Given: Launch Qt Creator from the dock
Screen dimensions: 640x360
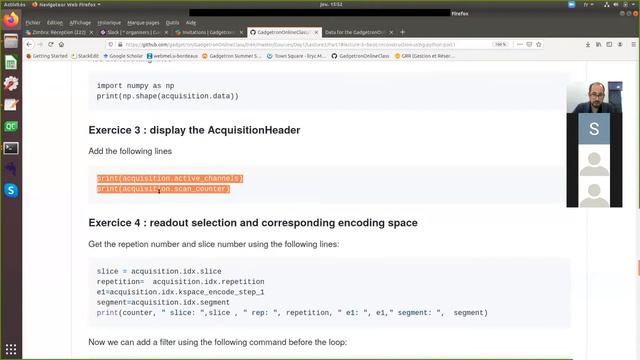Looking at the screenshot, I should pyautogui.click(x=11, y=127).
